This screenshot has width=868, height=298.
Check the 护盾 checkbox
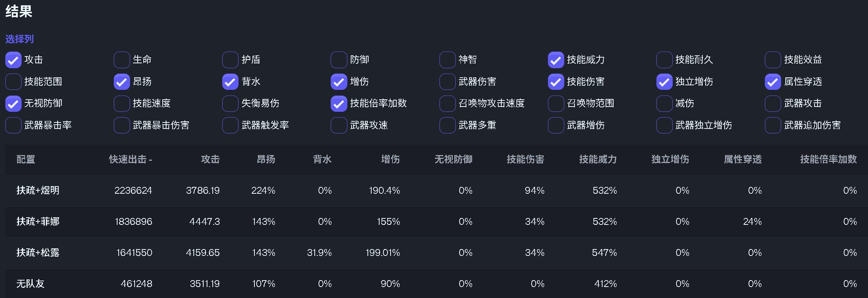(230, 60)
